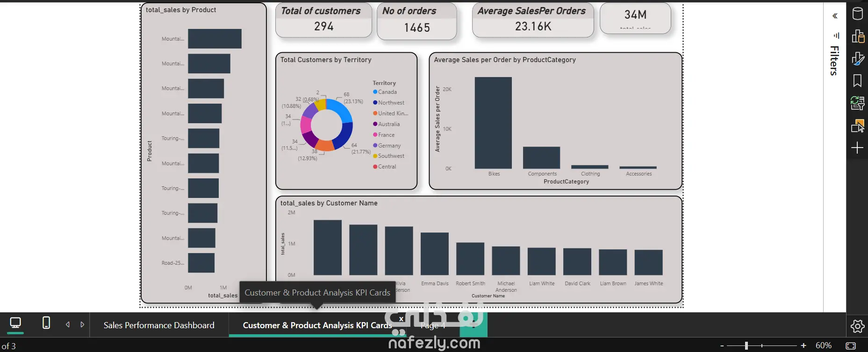The image size is (868, 352).
Task: Adjust the zoom level slider
Action: click(746, 345)
